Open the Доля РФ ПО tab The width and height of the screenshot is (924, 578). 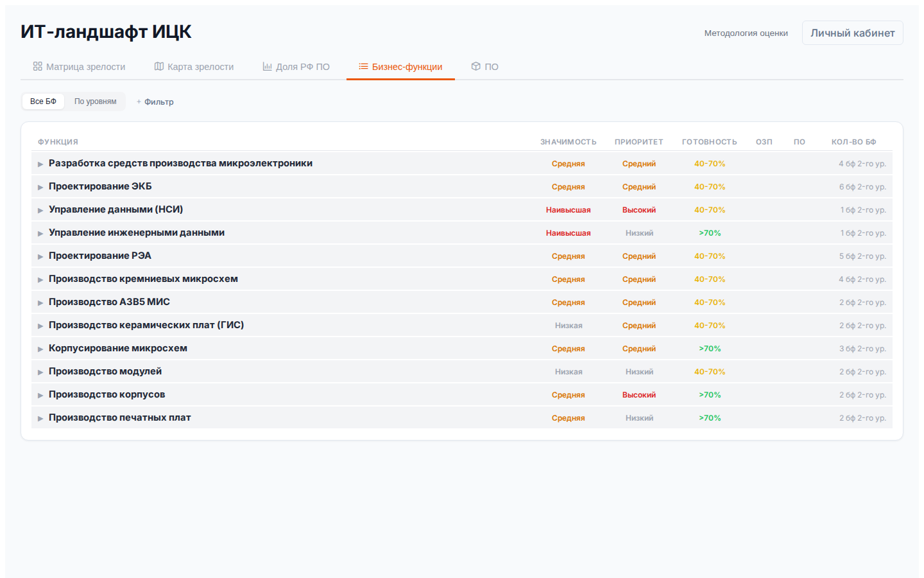pos(302,67)
